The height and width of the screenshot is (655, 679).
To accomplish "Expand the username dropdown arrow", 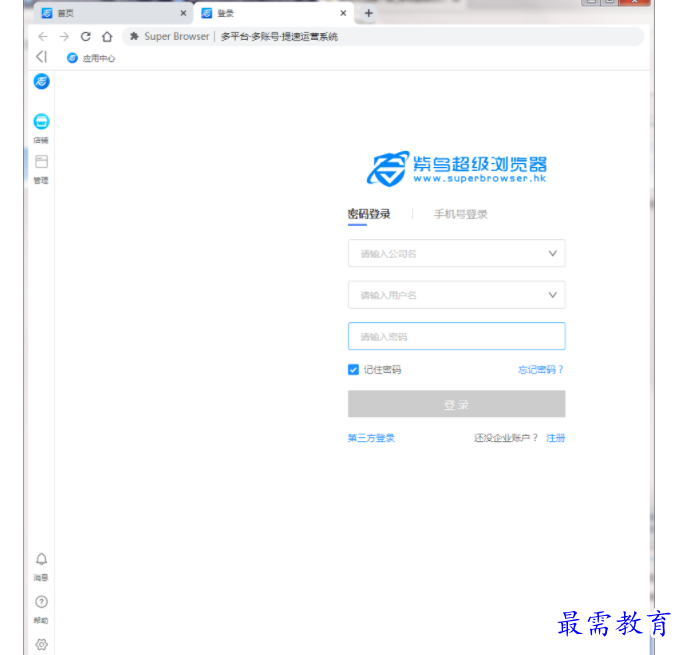I will [553, 295].
